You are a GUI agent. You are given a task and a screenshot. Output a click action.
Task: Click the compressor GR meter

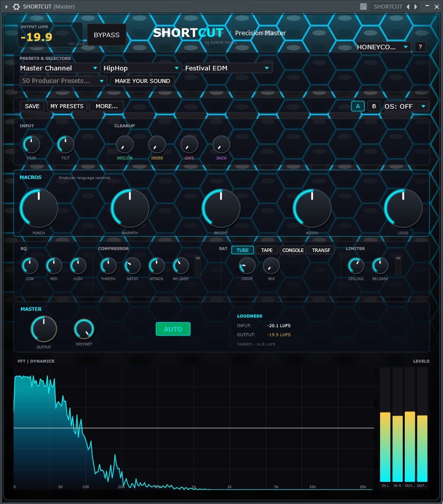[198, 266]
